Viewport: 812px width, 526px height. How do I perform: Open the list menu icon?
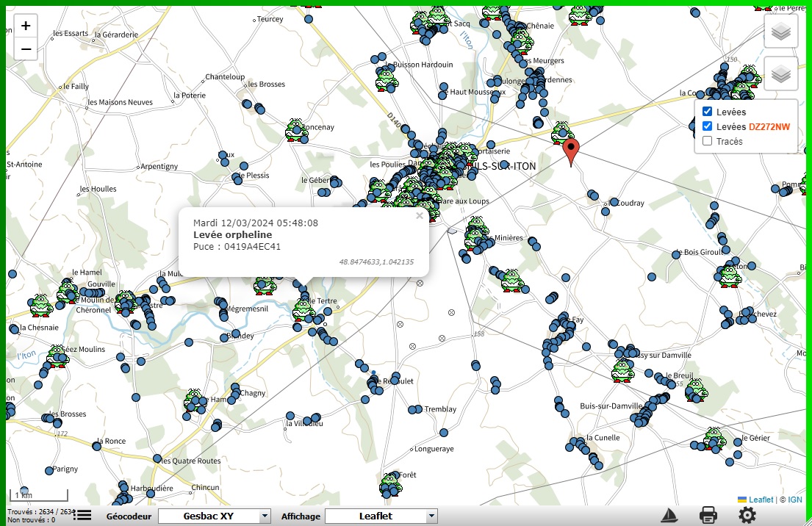point(82,515)
